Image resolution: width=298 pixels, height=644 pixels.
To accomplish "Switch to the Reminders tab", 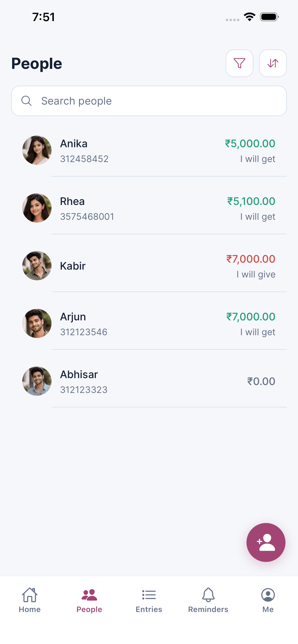I will pyautogui.click(x=208, y=600).
